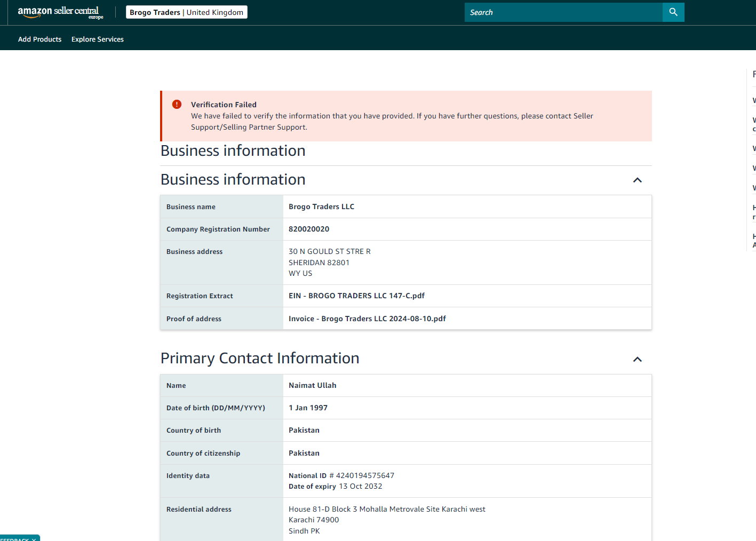This screenshot has height=541, width=756.
Task: Click the expiry date 13 Oct 2032
Action: tap(361, 486)
